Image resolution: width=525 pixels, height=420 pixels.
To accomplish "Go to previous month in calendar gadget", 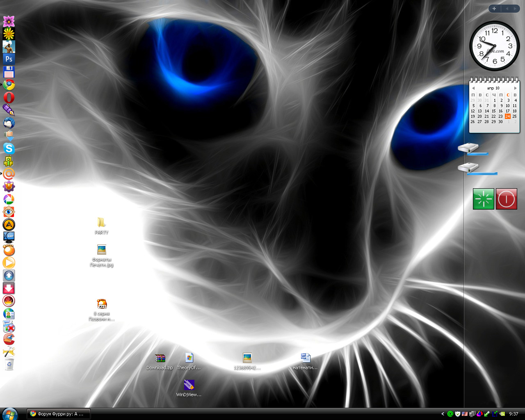I will 473,88.
